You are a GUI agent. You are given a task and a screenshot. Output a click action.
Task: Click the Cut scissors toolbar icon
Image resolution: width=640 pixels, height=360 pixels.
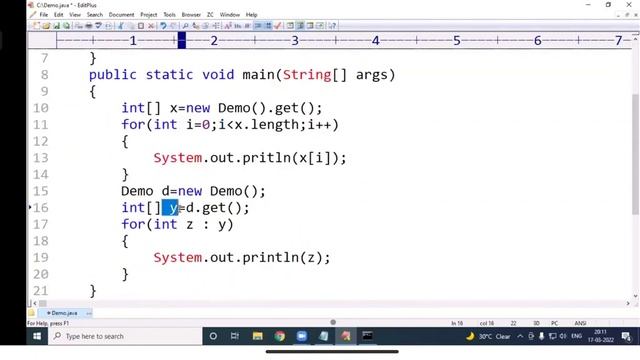(121, 26)
